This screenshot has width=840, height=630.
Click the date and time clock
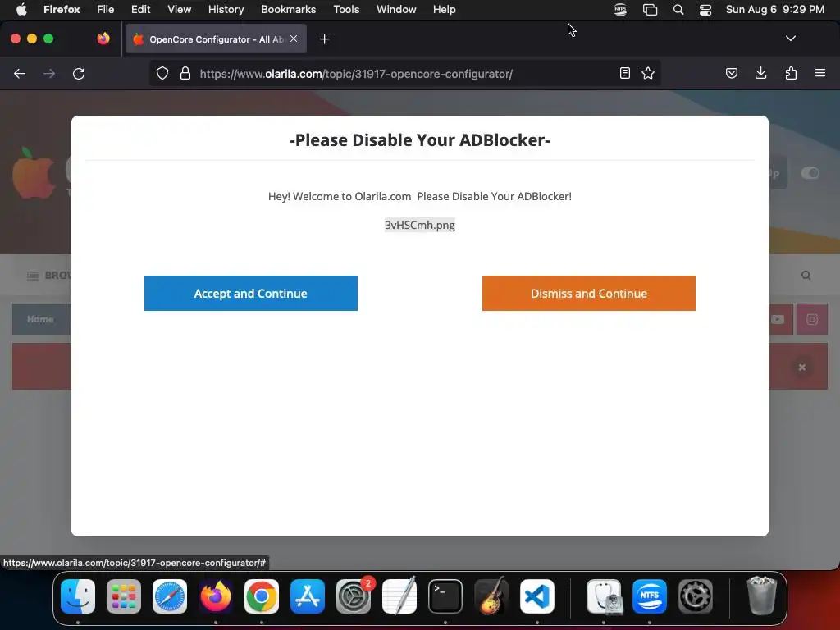(x=774, y=9)
